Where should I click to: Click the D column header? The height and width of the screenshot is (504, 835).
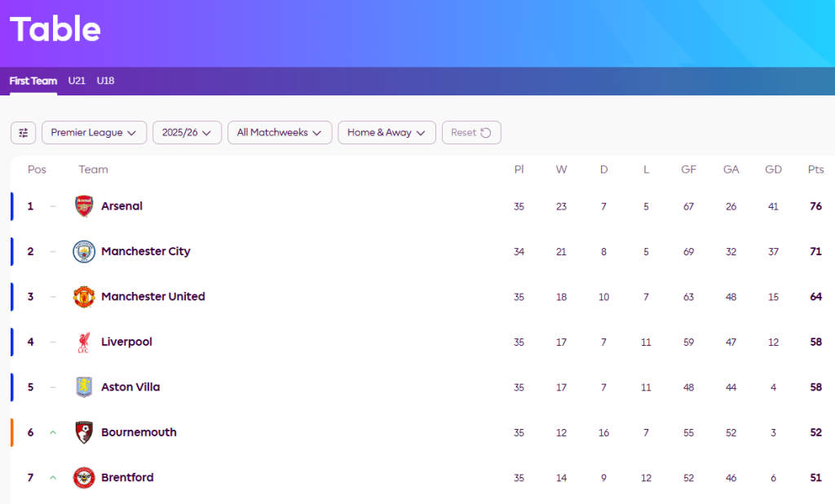(604, 170)
